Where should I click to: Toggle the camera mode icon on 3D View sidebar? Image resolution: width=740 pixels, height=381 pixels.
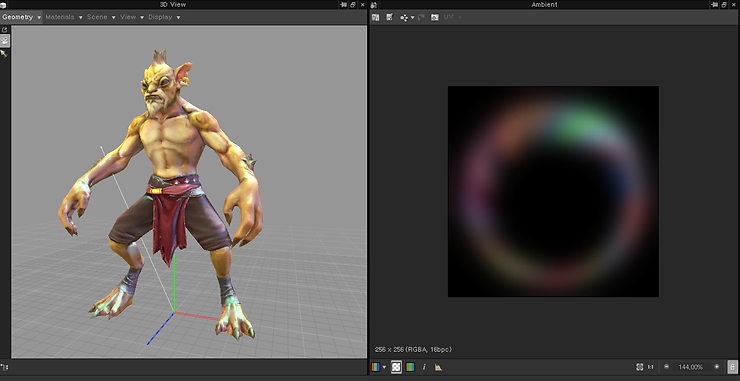tap(4, 41)
